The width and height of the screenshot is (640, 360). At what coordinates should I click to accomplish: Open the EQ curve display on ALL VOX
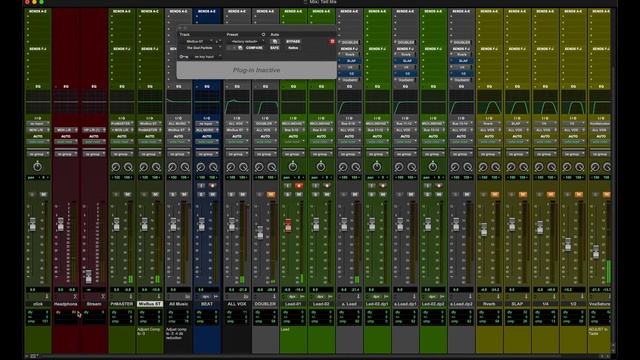click(x=237, y=102)
